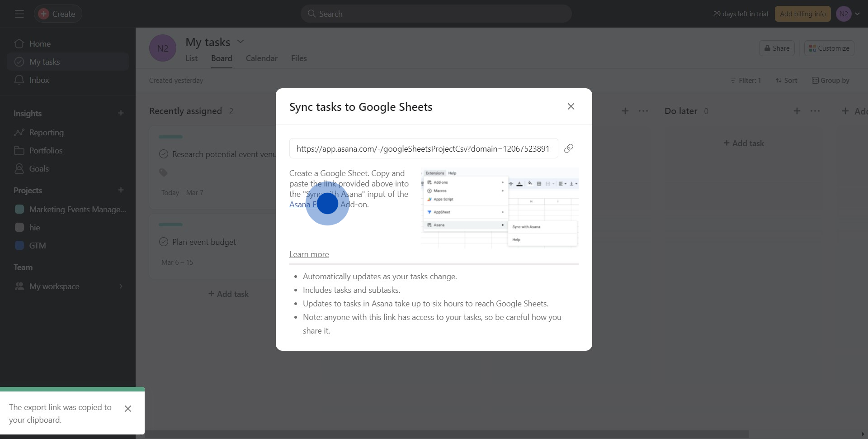The height and width of the screenshot is (439, 868).
Task: Open the Group by options
Action: click(x=831, y=81)
